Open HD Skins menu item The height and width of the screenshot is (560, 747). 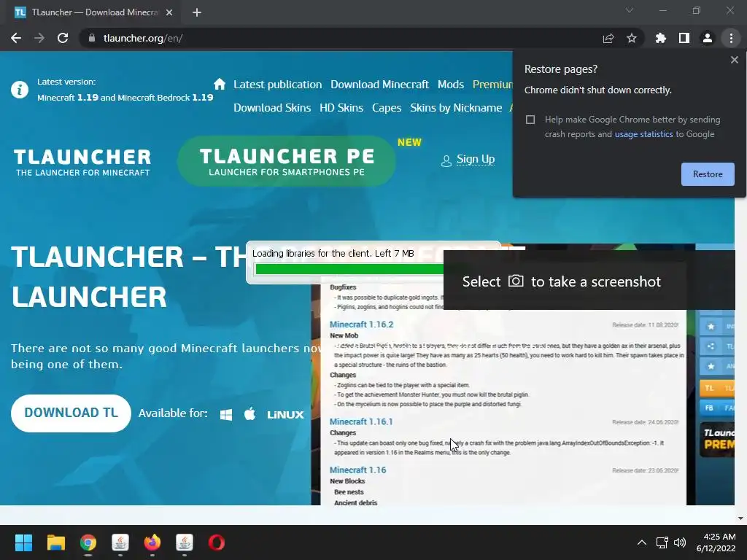click(x=341, y=108)
